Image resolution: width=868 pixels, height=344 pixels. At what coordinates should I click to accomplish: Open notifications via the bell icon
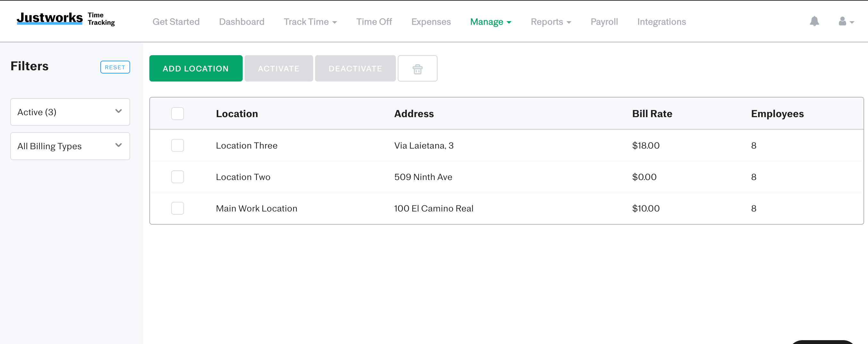[814, 21]
